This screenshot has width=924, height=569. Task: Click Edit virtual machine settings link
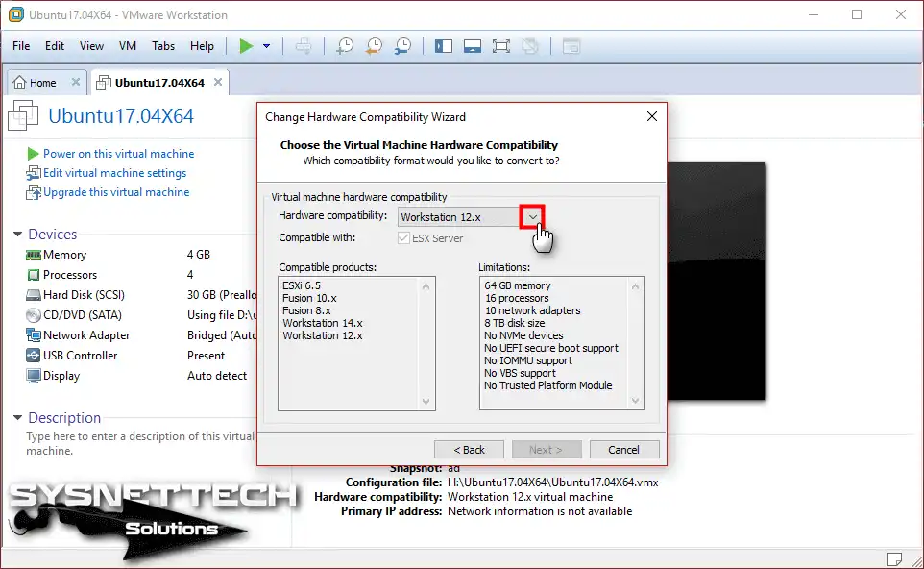pos(114,173)
